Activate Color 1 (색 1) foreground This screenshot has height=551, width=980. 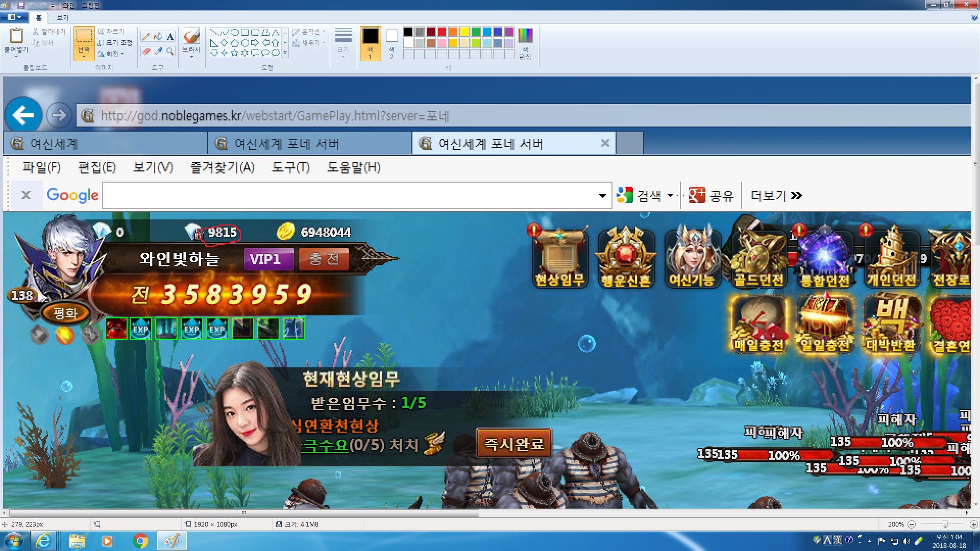[x=371, y=44]
